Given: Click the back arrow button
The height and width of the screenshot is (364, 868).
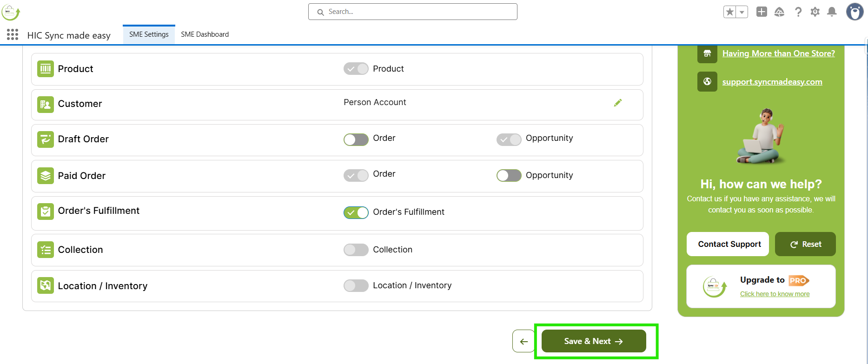Looking at the screenshot, I should 523,341.
